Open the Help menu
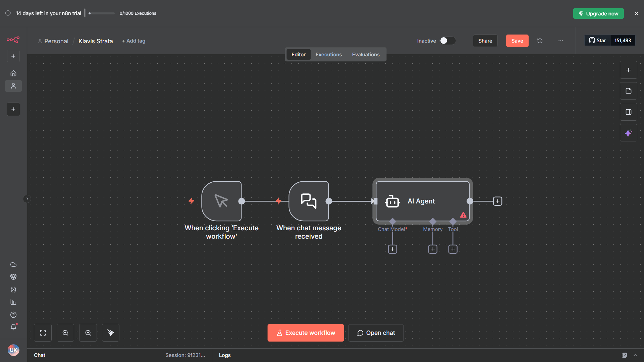Screen dimensions: 644x362 (x=13, y=314)
